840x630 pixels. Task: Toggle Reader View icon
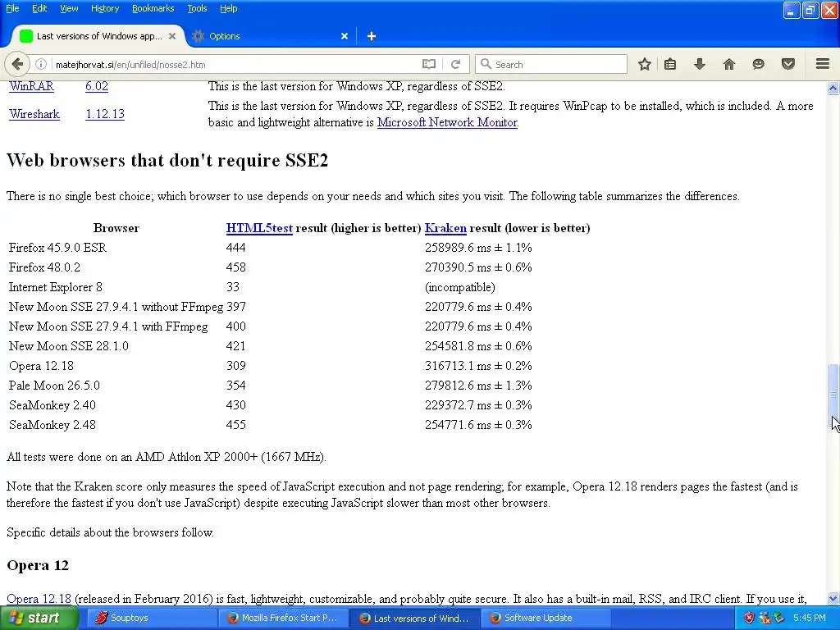coord(428,64)
